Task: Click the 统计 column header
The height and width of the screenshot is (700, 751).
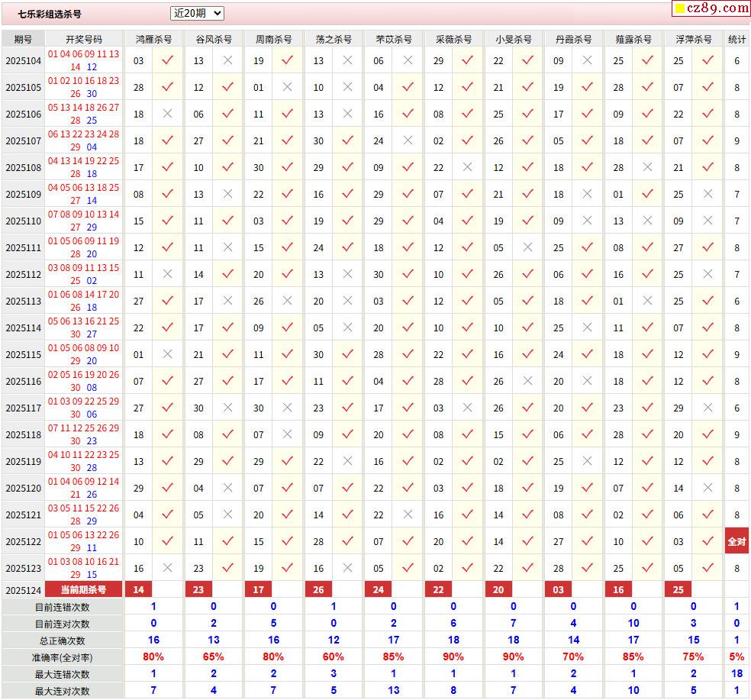Action: (x=736, y=39)
